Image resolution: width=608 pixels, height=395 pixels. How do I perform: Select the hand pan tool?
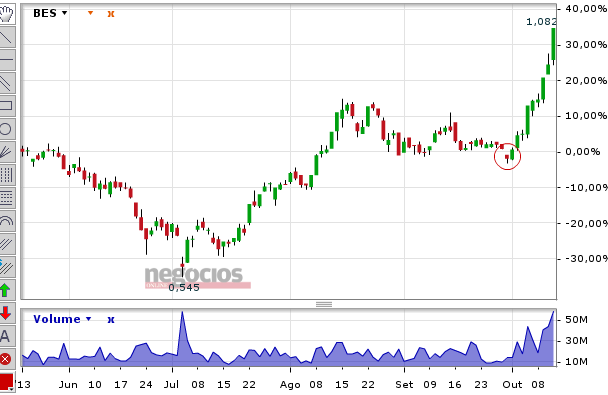coord(7,14)
